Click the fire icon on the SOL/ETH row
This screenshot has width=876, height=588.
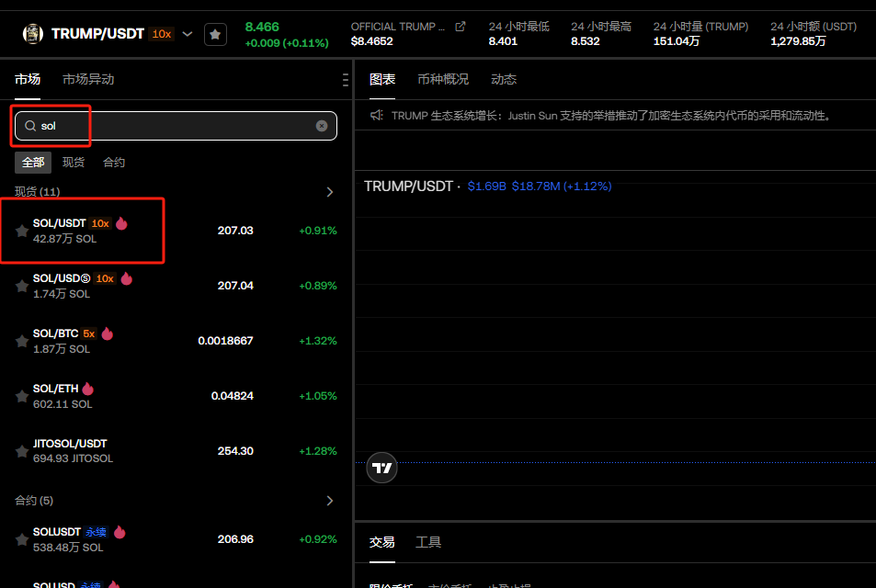[87, 389]
